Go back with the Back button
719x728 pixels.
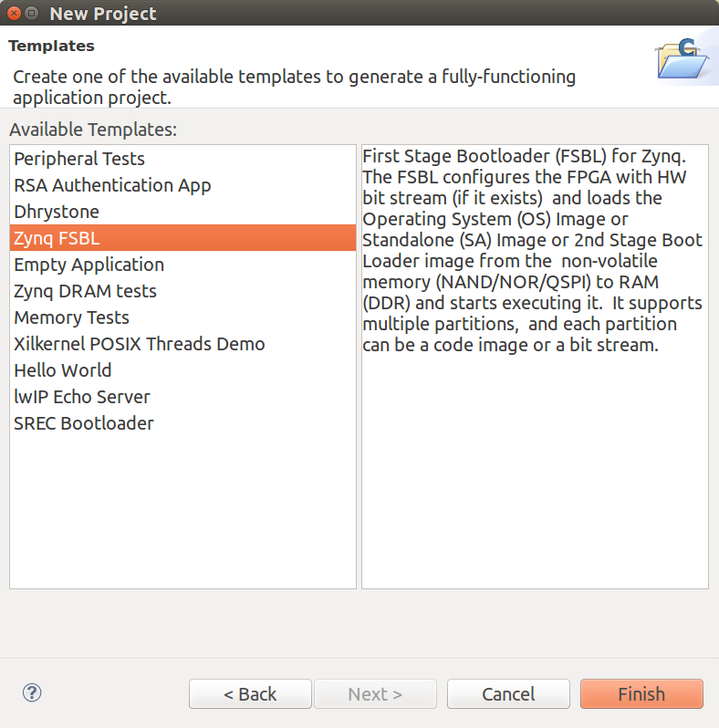click(250, 694)
